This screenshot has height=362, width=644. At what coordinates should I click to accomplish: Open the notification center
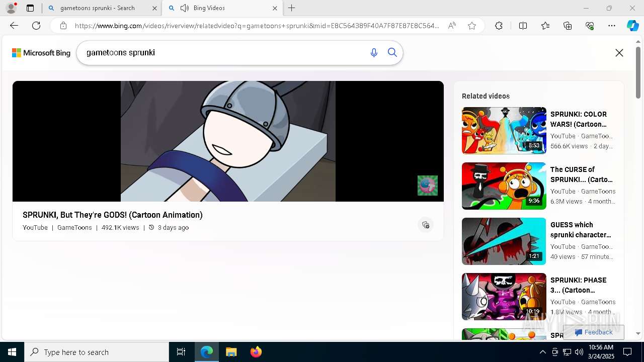[627, 352]
